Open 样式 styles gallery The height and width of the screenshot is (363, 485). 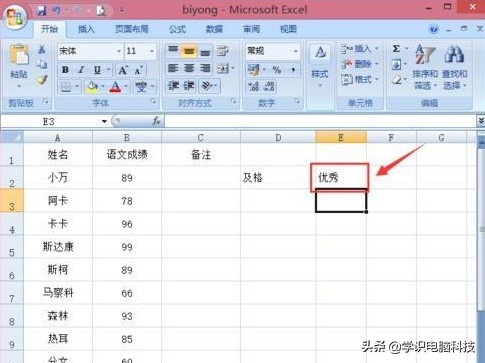pyautogui.click(x=320, y=66)
